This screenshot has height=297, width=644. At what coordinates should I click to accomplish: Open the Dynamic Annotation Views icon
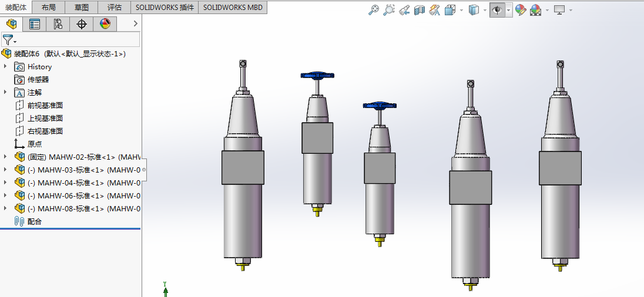[435, 10]
